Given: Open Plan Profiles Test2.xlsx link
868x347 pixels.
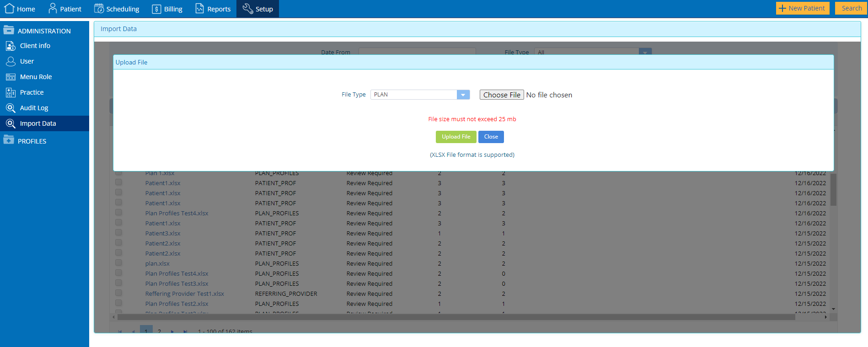Looking at the screenshot, I should (177, 304).
